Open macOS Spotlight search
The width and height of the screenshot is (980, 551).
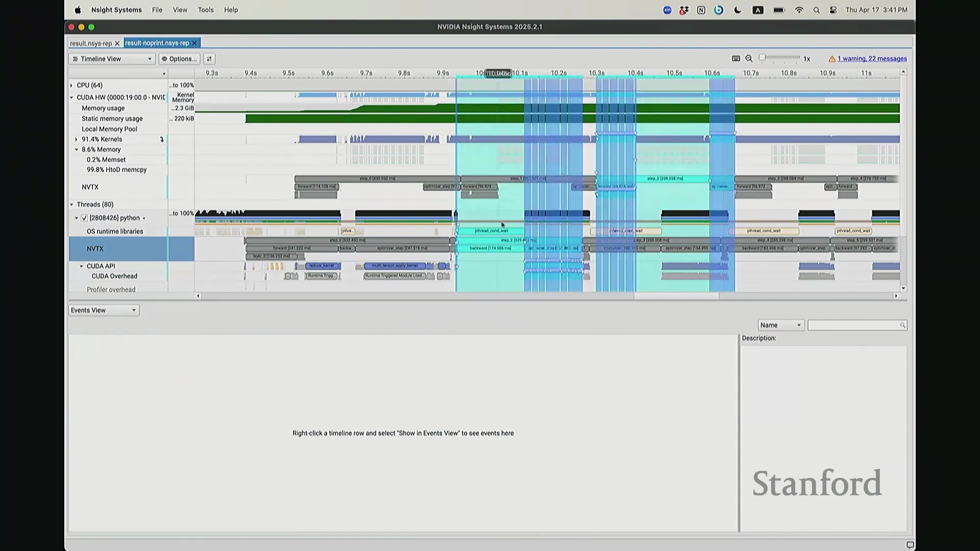click(816, 10)
